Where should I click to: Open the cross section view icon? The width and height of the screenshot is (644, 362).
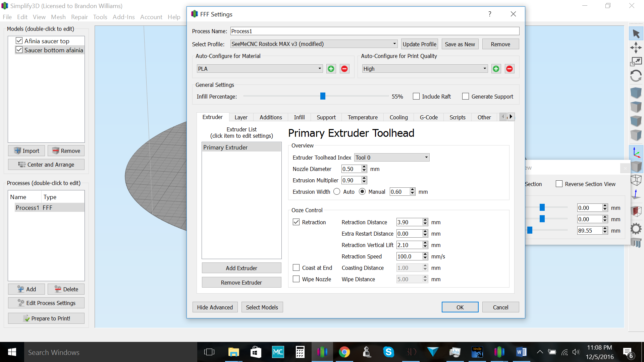(636, 211)
